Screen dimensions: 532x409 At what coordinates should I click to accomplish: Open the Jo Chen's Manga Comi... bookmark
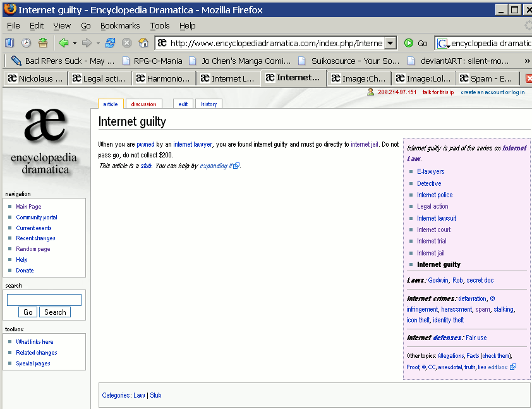click(x=240, y=61)
